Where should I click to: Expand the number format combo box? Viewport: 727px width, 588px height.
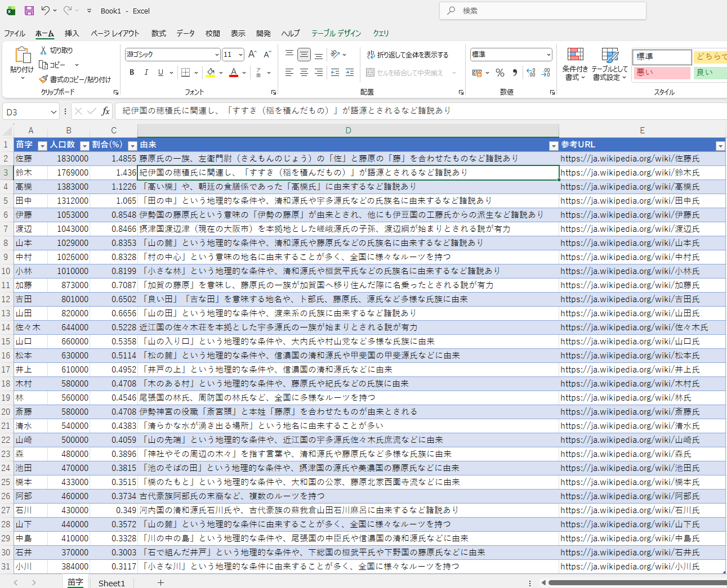pyautogui.click(x=548, y=55)
